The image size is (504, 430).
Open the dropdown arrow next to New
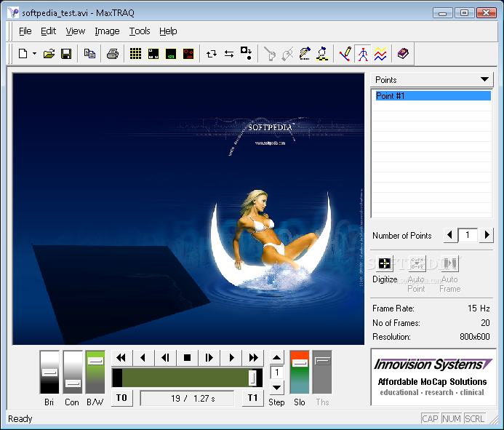tap(34, 54)
